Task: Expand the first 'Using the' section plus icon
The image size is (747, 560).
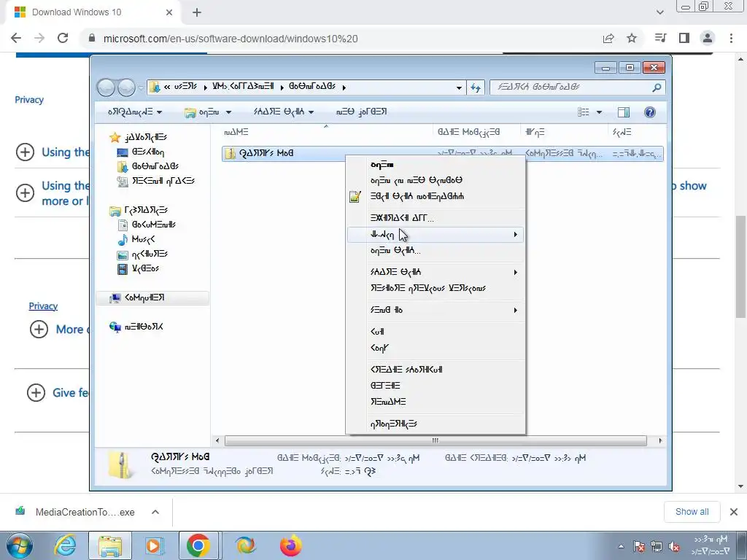Action: [26, 152]
